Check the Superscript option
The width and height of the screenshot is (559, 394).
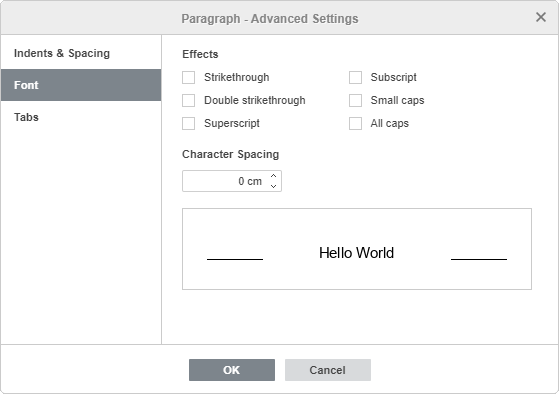click(x=188, y=123)
